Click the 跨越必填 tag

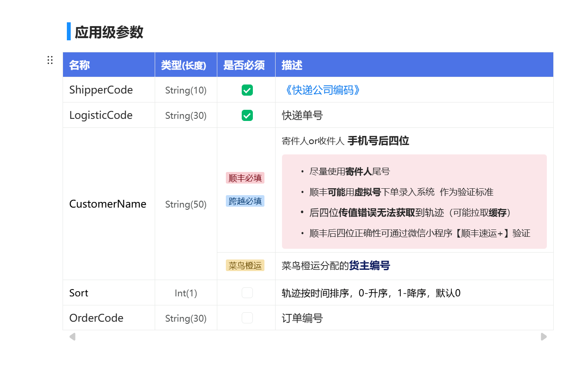click(245, 201)
